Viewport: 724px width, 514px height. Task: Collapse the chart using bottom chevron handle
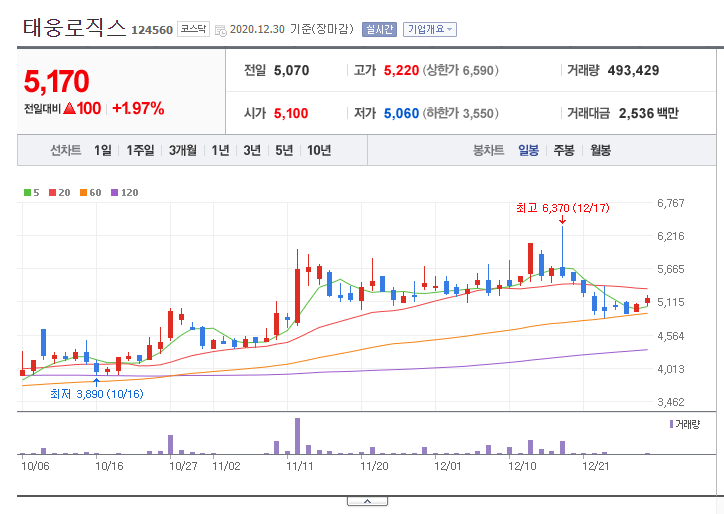(x=368, y=501)
